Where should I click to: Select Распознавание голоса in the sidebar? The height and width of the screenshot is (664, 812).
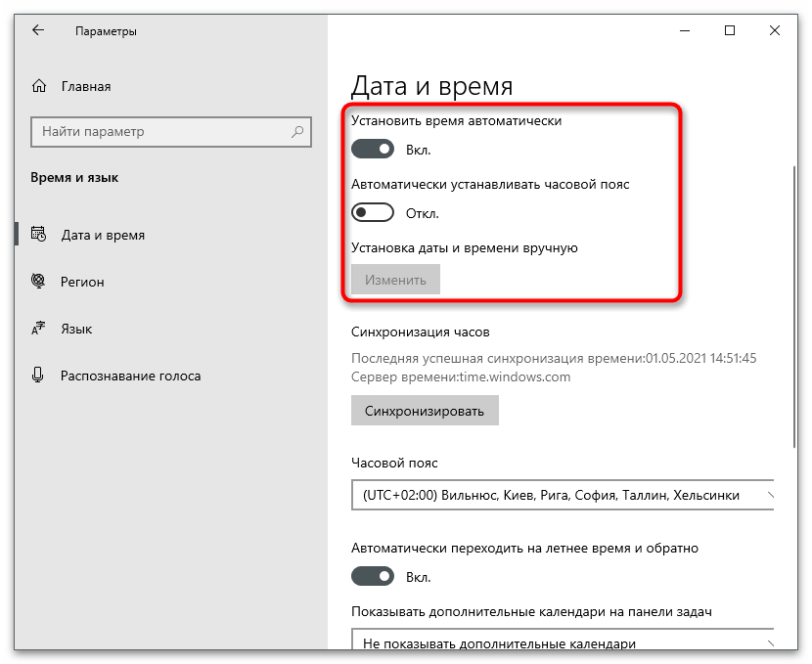pos(130,376)
